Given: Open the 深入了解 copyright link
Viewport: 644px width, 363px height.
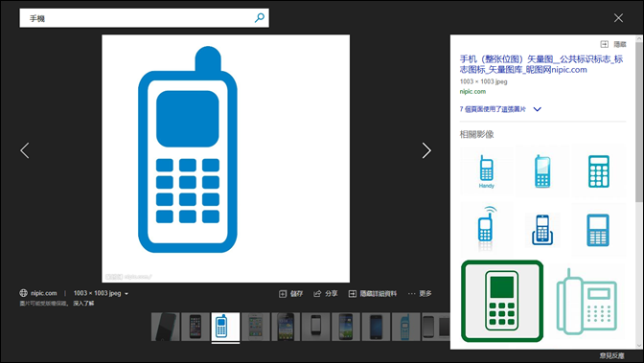Looking at the screenshot, I should [83, 303].
